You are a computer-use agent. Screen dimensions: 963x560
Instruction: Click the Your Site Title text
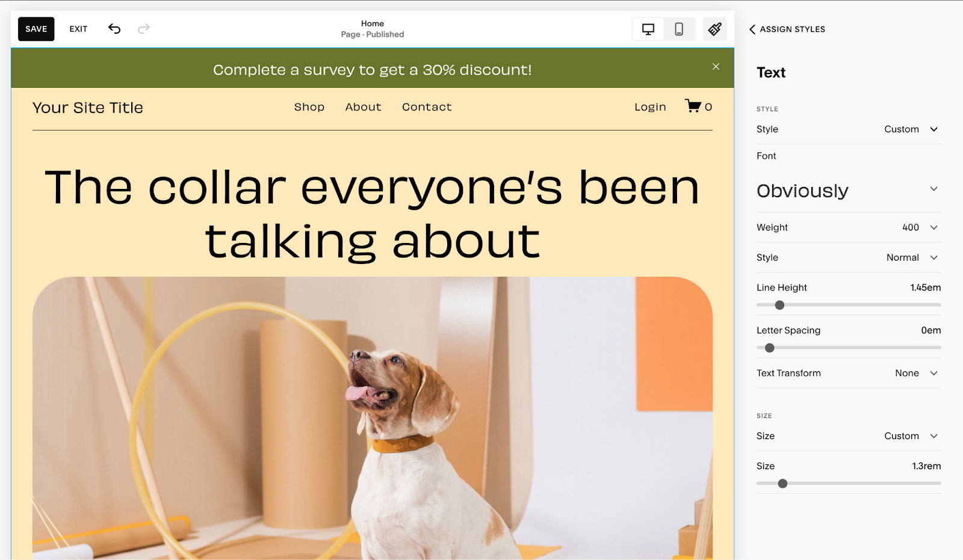point(88,107)
